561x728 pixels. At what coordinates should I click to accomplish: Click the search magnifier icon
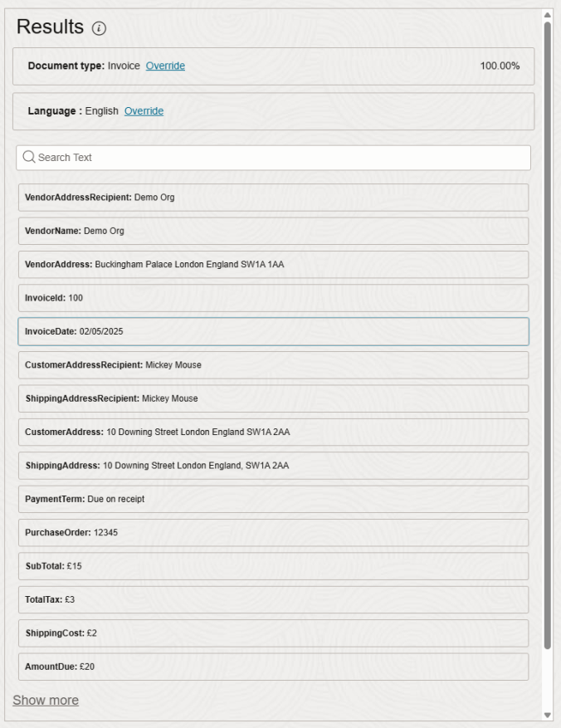pyautogui.click(x=31, y=155)
